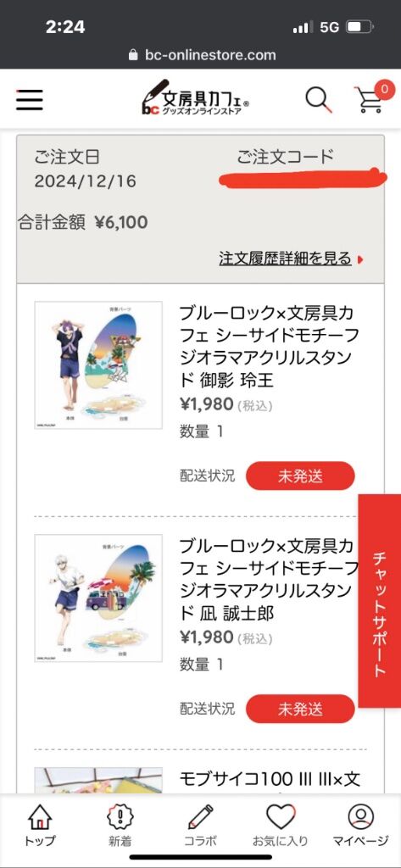The height and width of the screenshot is (868, 401).
Task: Click 文房具カフェ store logo
Action: [196, 98]
